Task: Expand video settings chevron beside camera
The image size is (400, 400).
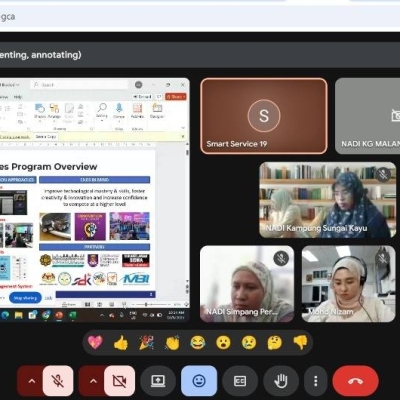Action: point(93,381)
